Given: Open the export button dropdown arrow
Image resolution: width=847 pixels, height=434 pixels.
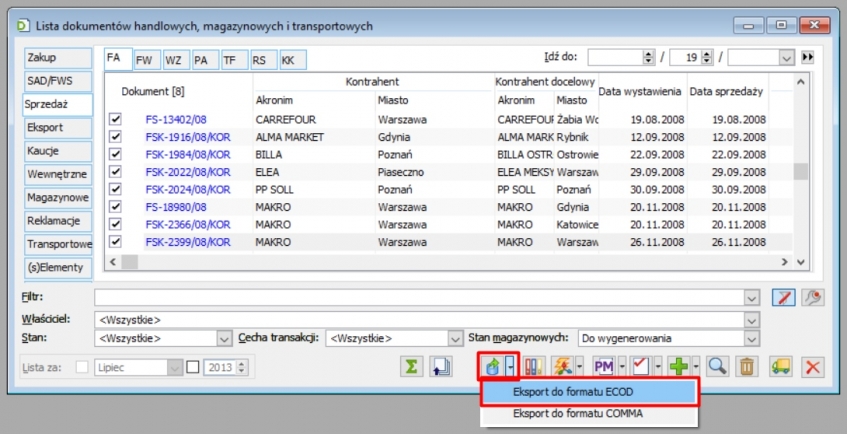Looking at the screenshot, I should (x=510, y=367).
